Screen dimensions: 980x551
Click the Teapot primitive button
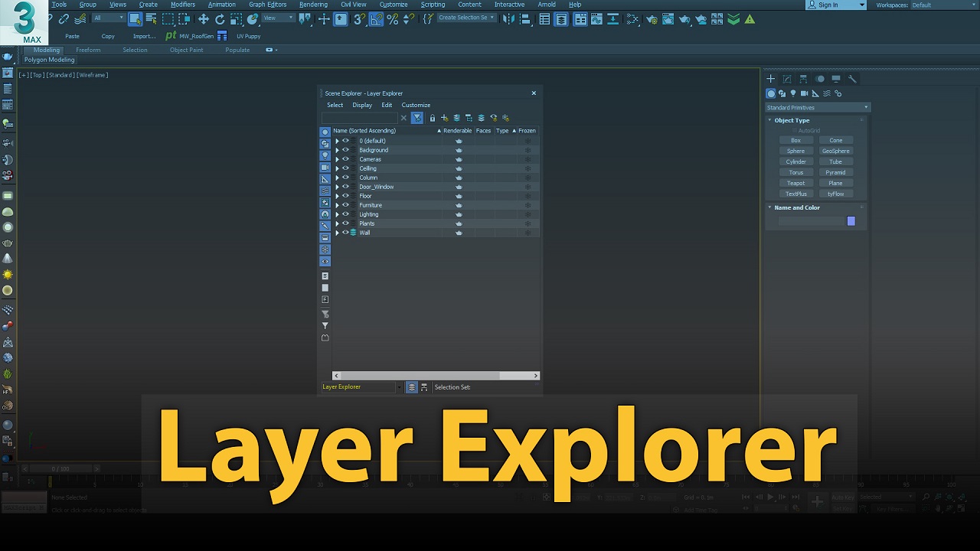coord(795,184)
